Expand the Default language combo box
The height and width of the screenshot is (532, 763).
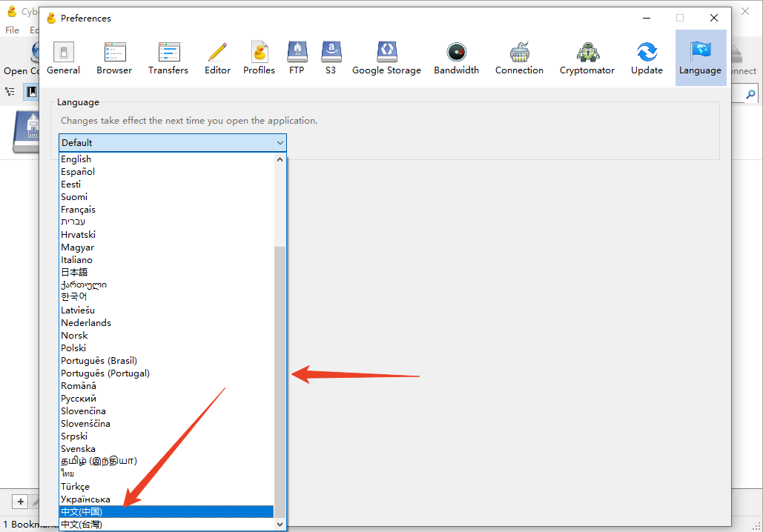[x=173, y=143]
